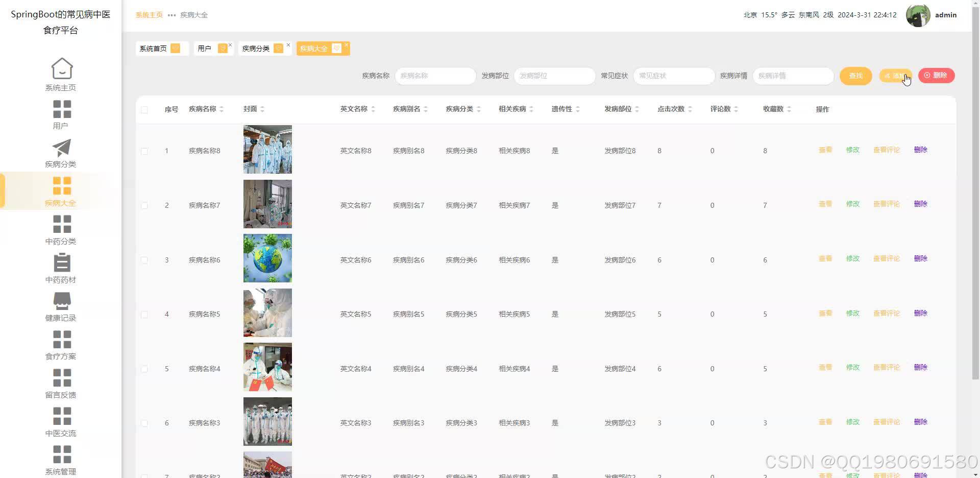Open cover thumbnail of 疾病名称4

(267, 367)
